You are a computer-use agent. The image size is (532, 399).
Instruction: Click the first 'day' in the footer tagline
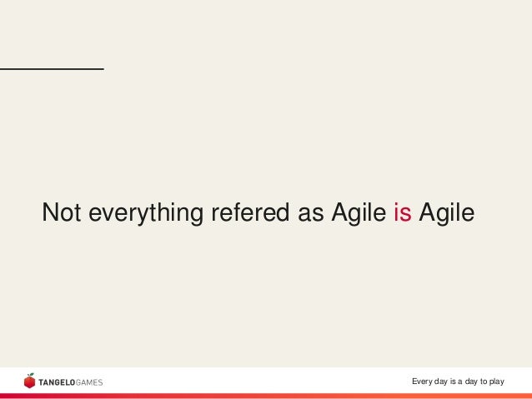pyautogui.click(x=441, y=382)
